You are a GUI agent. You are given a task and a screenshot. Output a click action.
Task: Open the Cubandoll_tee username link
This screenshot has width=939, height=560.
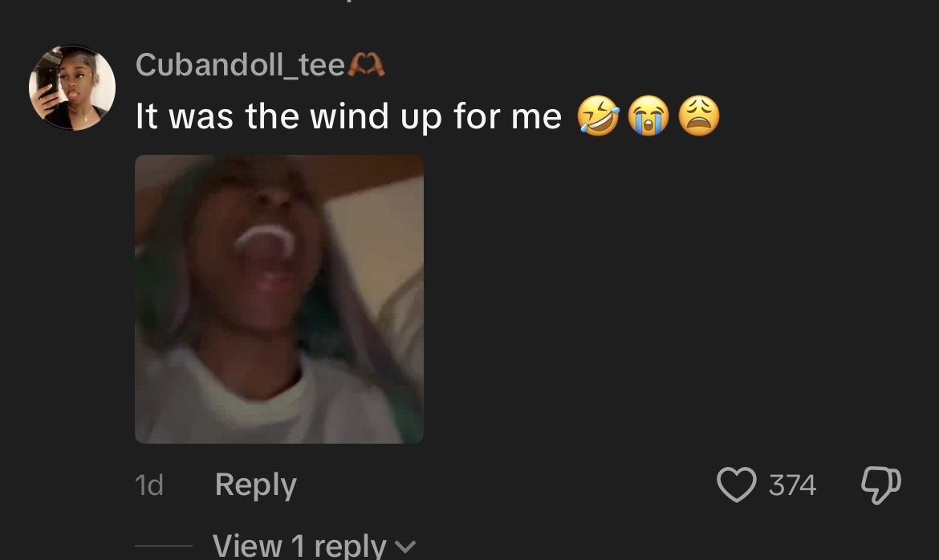point(241,64)
